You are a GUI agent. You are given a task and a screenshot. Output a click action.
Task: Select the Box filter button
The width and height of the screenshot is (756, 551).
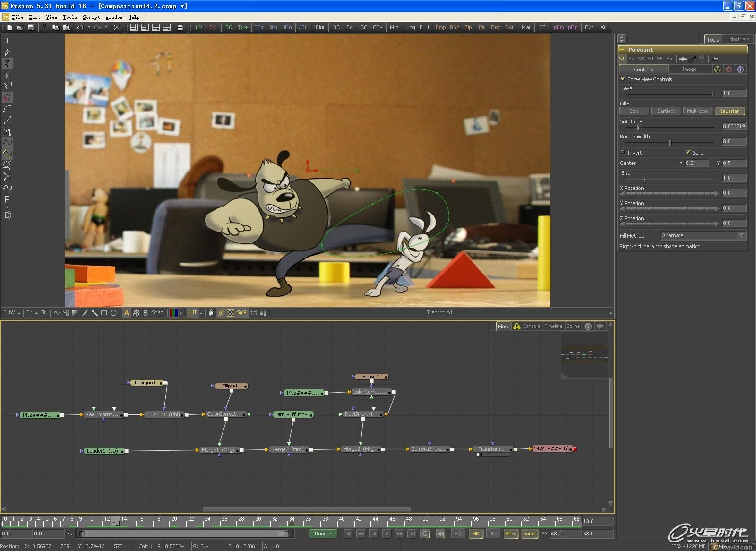(634, 111)
